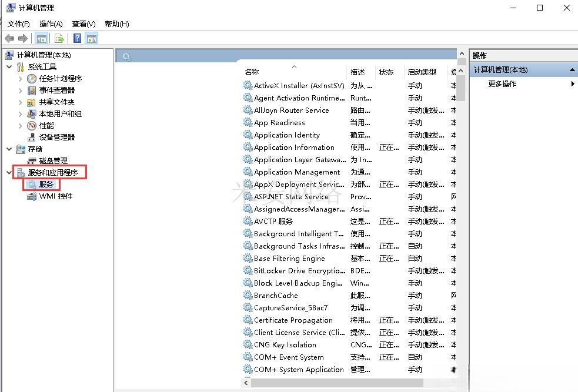Image resolution: width=578 pixels, height=392 pixels.
Task: Select Client License Service row
Action: (349, 332)
